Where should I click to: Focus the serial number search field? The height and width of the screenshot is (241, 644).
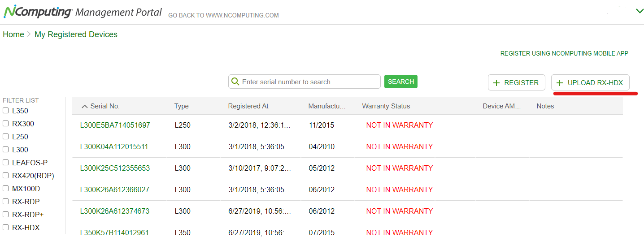(305, 82)
